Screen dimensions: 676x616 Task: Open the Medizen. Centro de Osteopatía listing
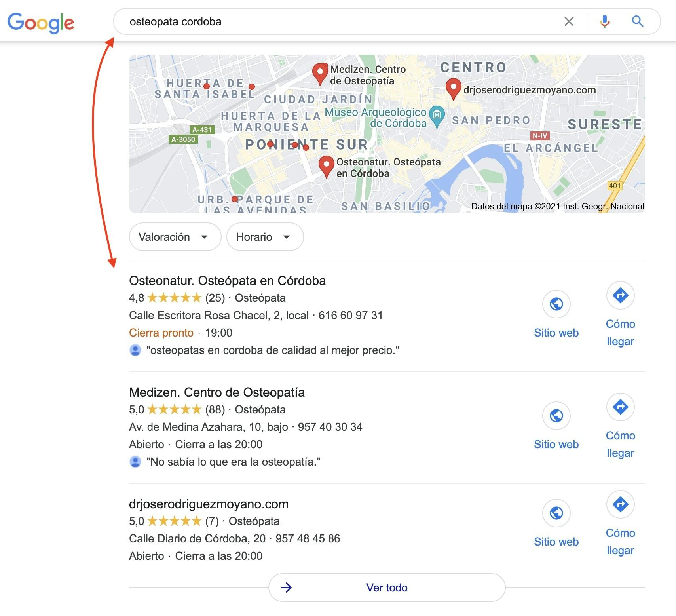tap(217, 392)
